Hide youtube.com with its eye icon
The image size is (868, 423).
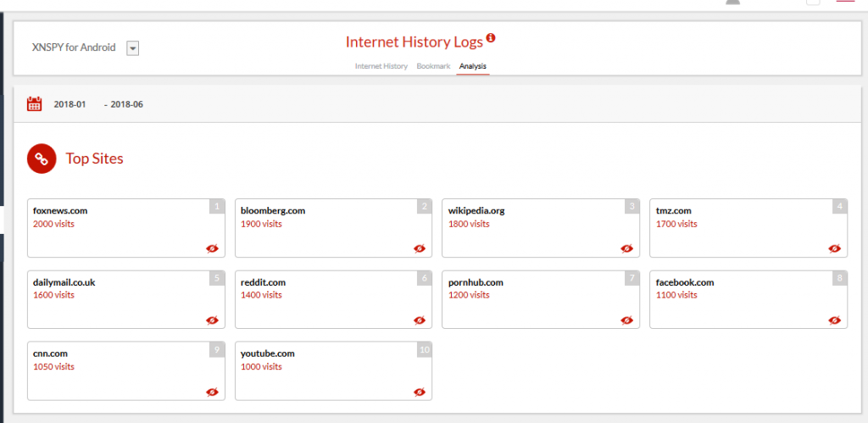(x=420, y=392)
